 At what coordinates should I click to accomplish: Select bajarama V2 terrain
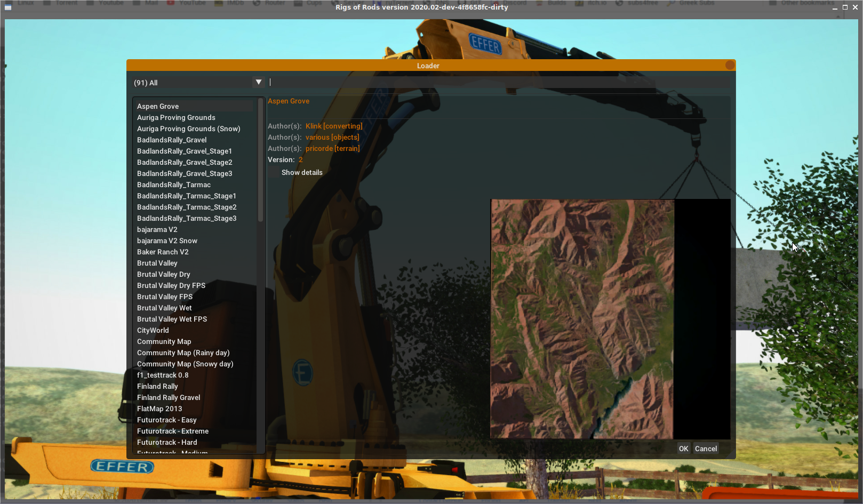[195, 229]
